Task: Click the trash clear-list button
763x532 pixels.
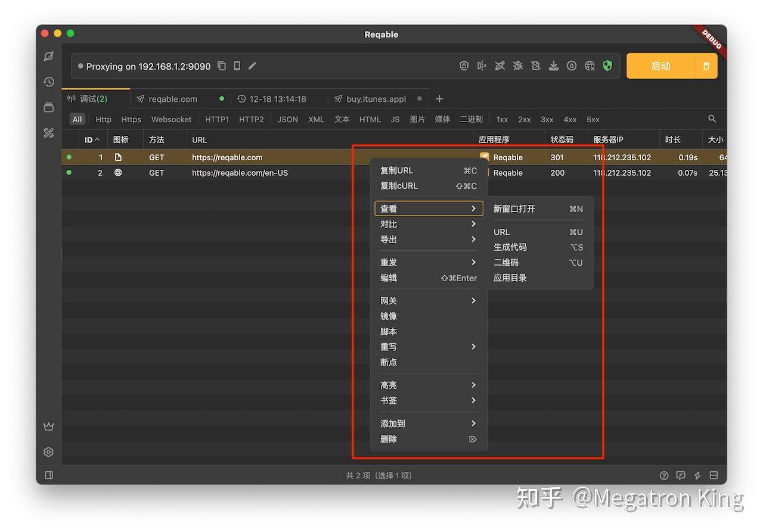Action: coord(706,66)
